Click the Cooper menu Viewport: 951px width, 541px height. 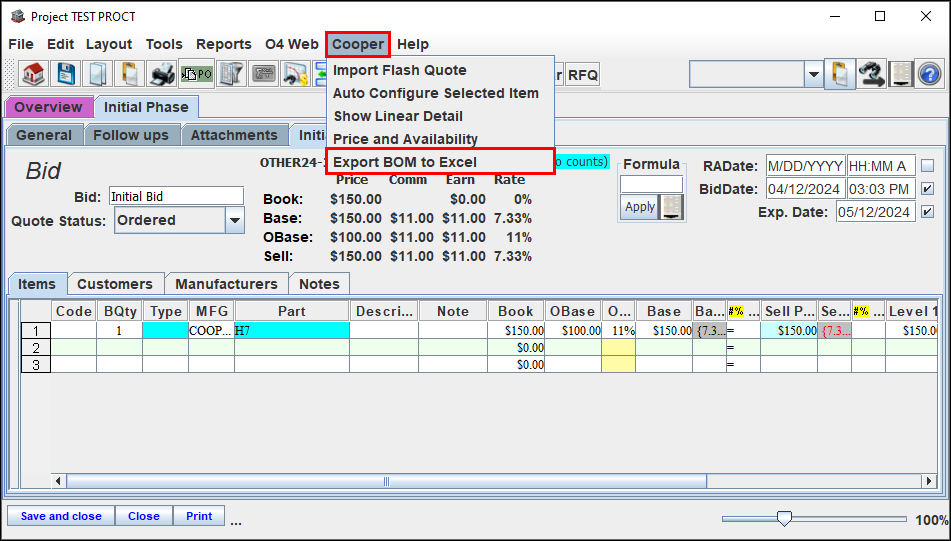pos(358,44)
